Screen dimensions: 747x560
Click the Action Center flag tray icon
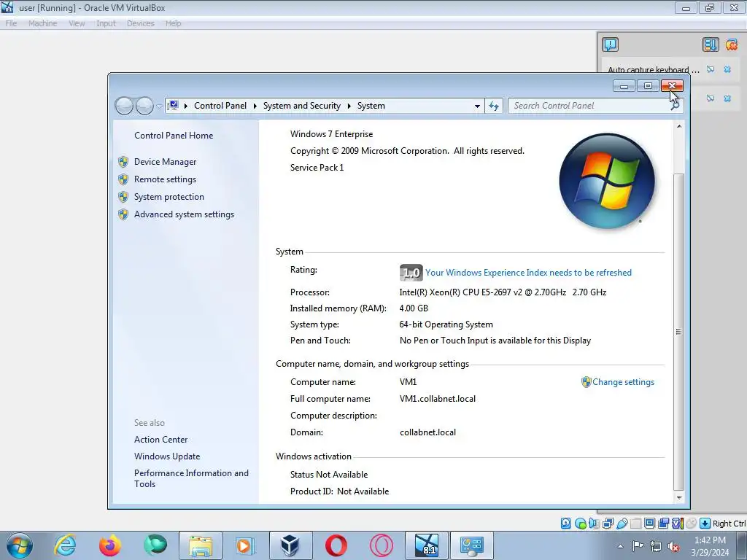click(x=638, y=545)
